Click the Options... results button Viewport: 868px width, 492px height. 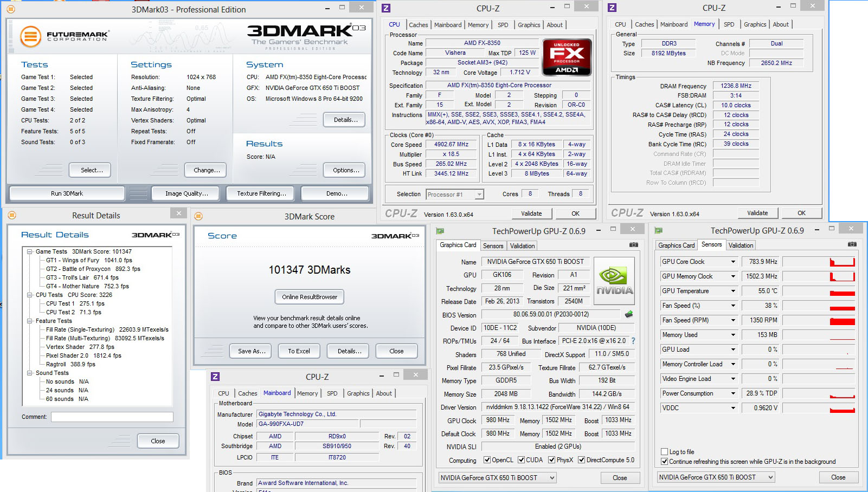344,170
